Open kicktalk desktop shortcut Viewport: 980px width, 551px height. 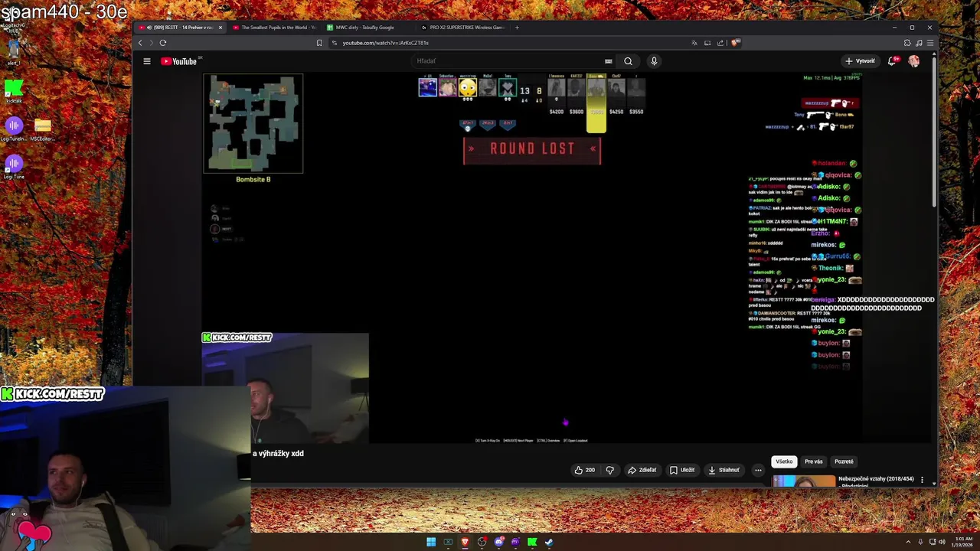click(14, 91)
